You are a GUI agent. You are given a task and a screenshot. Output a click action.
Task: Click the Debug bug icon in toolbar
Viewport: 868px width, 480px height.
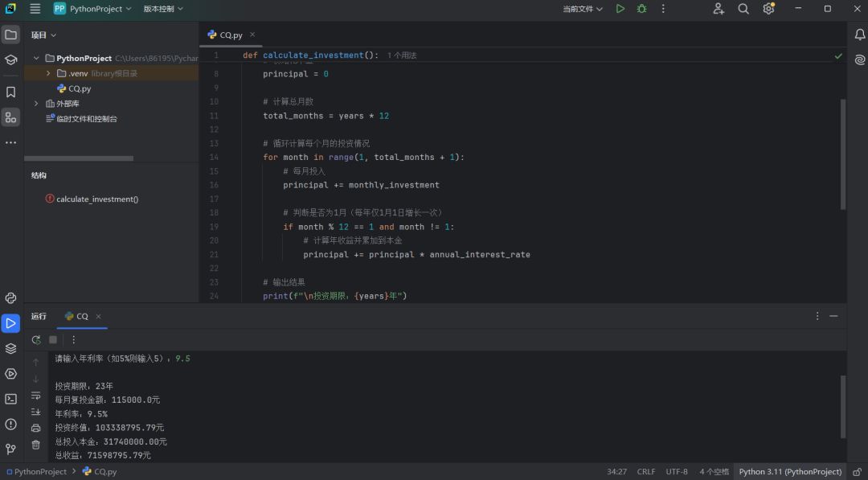point(641,9)
